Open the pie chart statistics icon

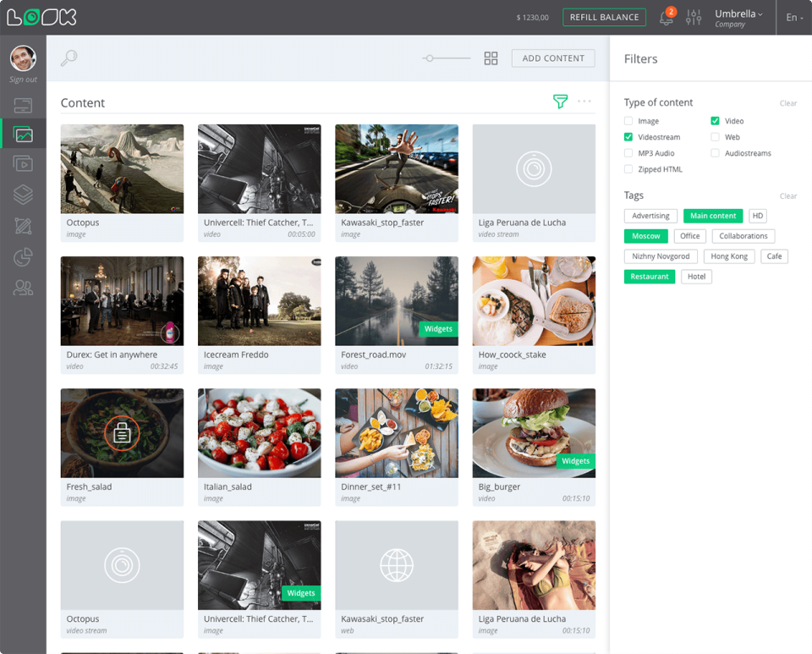point(23,257)
